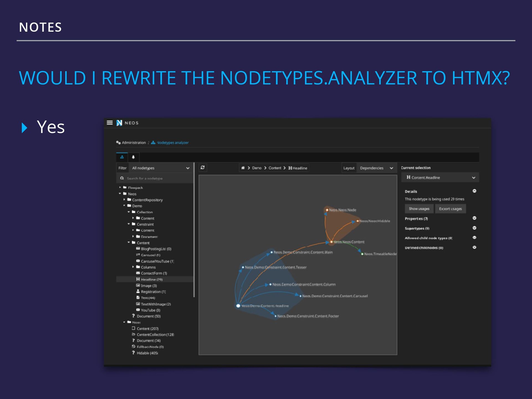This screenshot has height=399, width=532.
Task: Expand the Properties (7) section
Action: (x=474, y=218)
